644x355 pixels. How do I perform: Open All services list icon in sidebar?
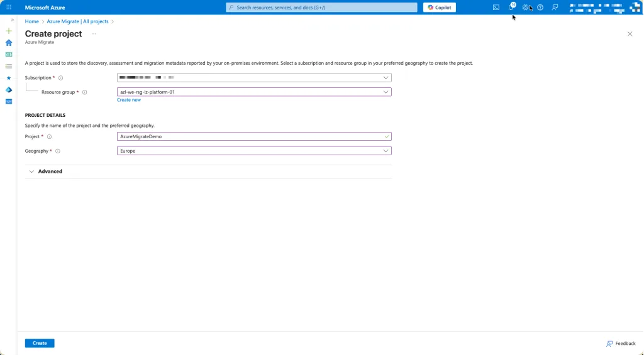click(9, 66)
